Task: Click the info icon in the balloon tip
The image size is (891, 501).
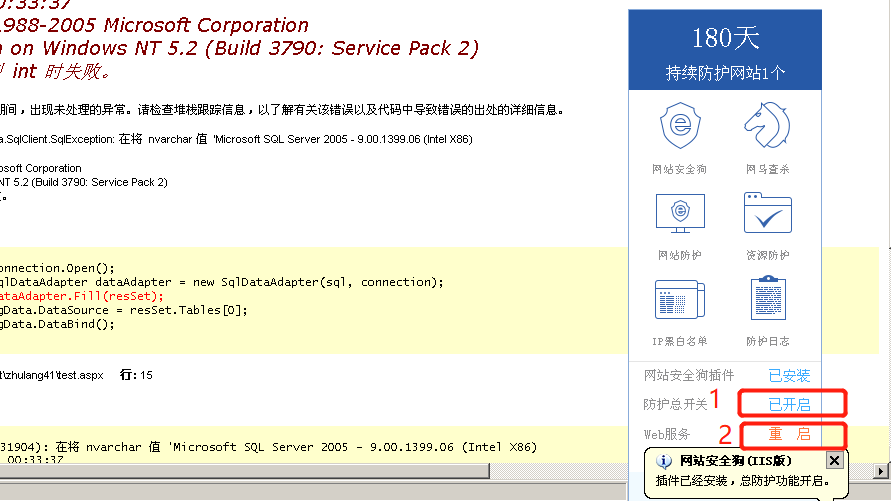Action: (x=664, y=461)
